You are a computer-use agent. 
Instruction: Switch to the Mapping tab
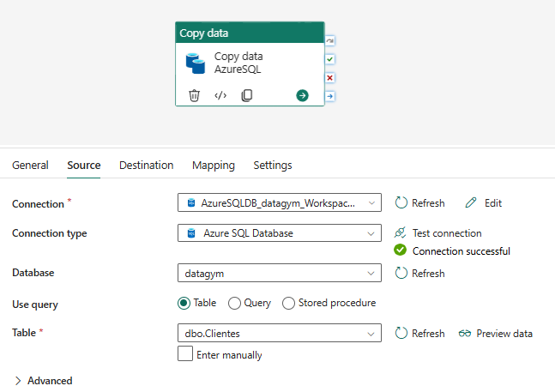click(x=214, y=166)
